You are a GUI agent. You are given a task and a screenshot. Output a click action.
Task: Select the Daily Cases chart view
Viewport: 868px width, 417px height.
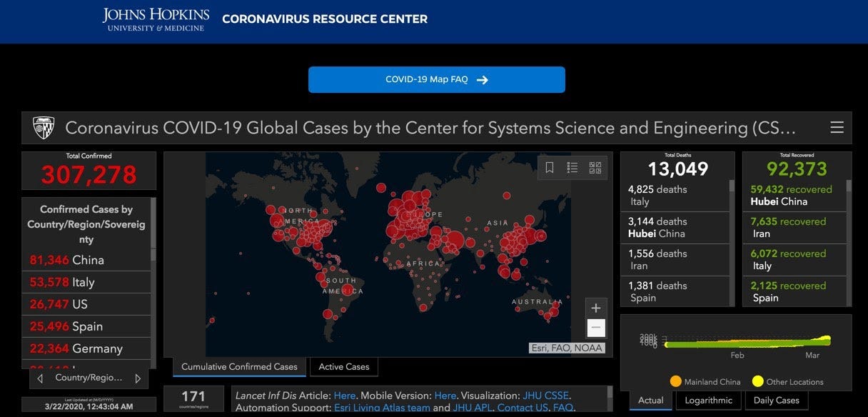point(777,401)
